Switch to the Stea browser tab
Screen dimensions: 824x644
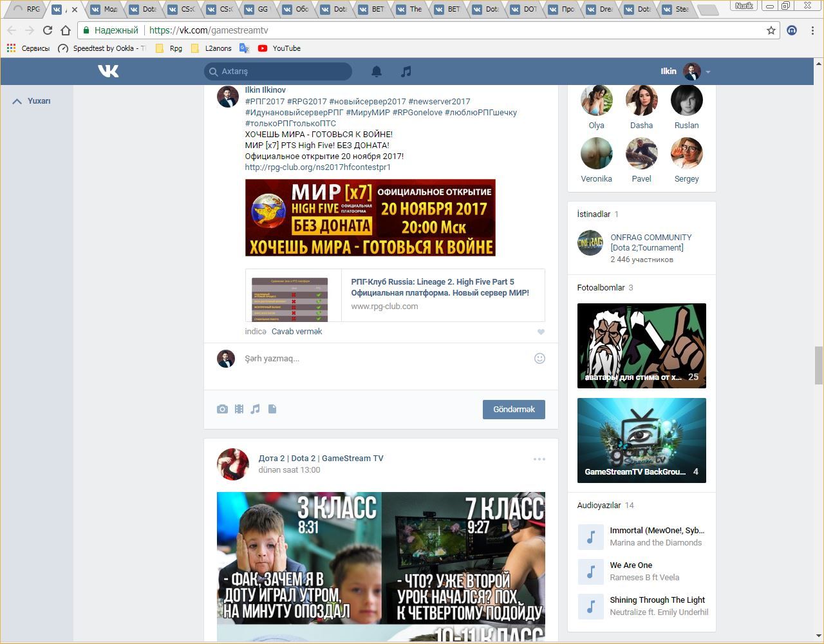coord(677,9)
